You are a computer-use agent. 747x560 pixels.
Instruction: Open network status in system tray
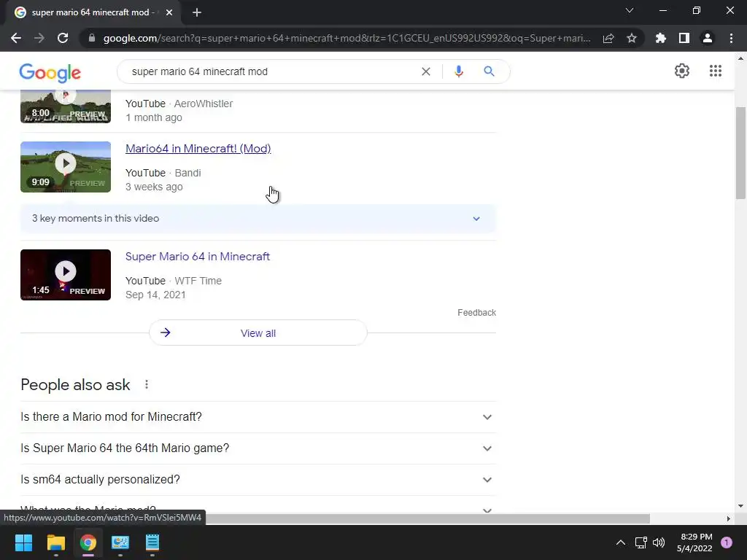[x=640, y=542]
